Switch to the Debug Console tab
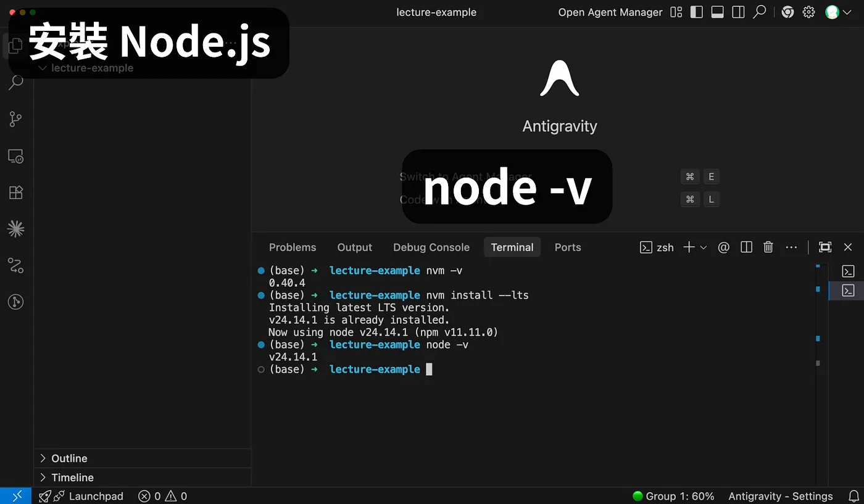The image size is (864, 504). click(431, 247)
